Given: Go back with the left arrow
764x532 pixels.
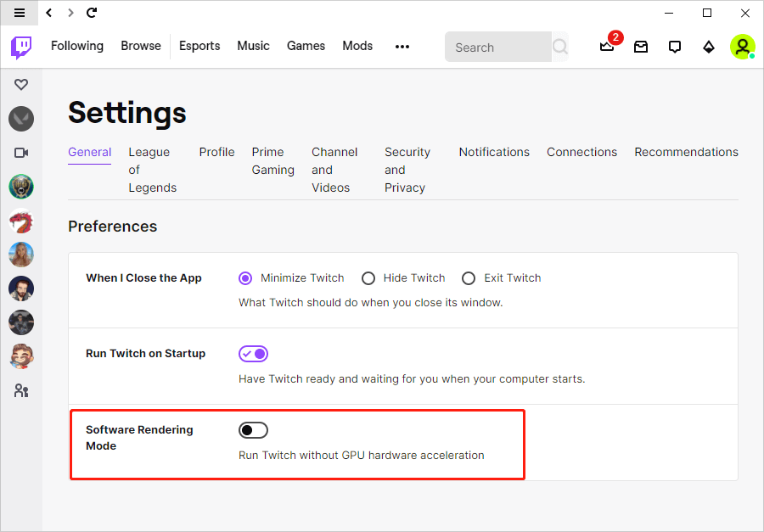Looking at the screenshot, I should tap(48, 14).
